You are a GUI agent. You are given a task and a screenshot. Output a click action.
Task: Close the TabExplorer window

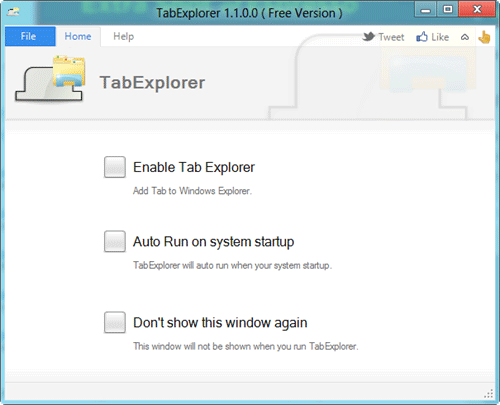[x=477, y=9]
